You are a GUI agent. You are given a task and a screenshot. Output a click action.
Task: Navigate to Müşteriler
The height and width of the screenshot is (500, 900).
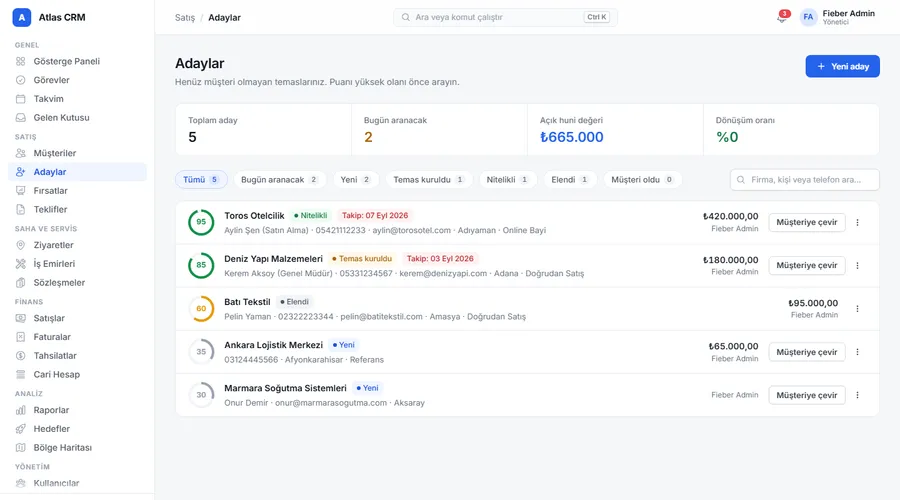pos(77,153)
